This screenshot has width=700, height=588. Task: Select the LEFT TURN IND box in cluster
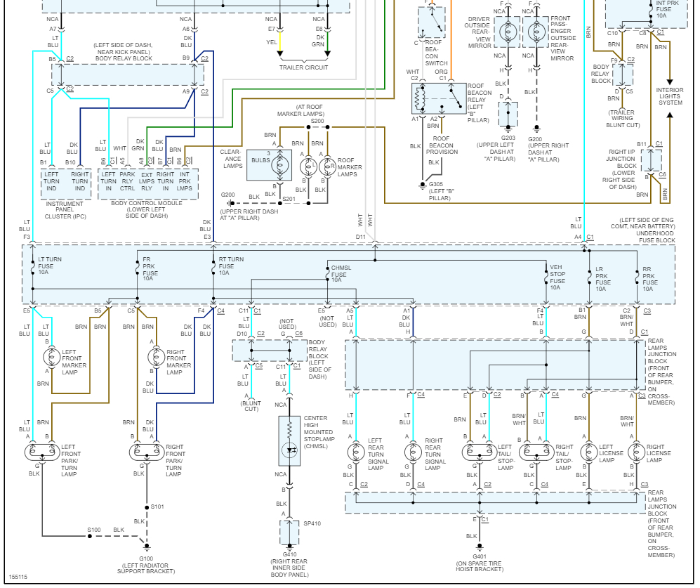click(x=51, y=181)
